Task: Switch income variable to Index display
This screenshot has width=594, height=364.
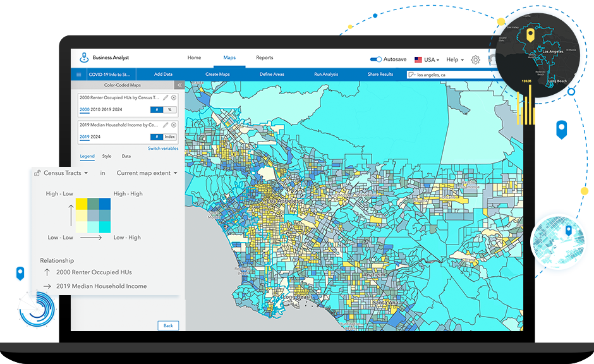Action: tap(169, 136)
